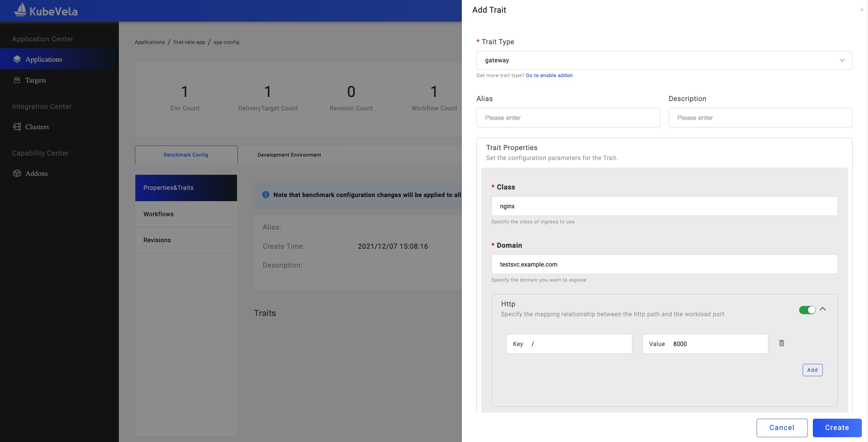The image size is (868, 442).
Task: Click the Create button
Action: pos(836,428)
